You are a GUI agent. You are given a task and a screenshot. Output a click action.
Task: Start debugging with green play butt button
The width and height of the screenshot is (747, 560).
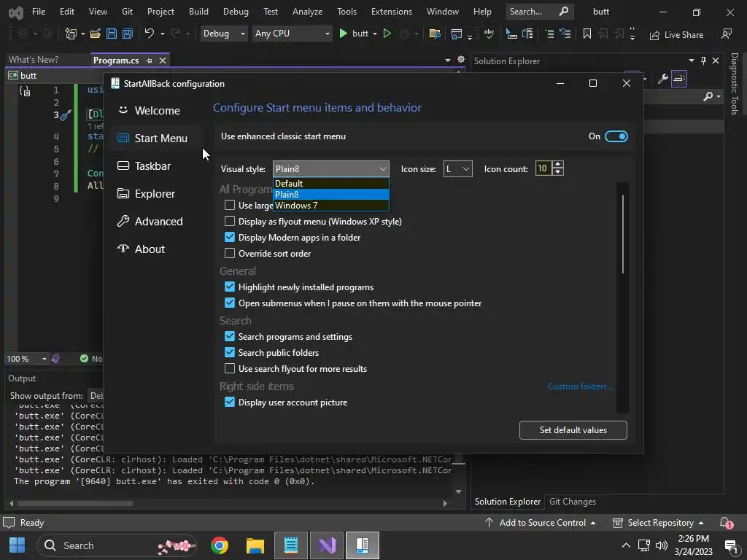click(355, 34)
